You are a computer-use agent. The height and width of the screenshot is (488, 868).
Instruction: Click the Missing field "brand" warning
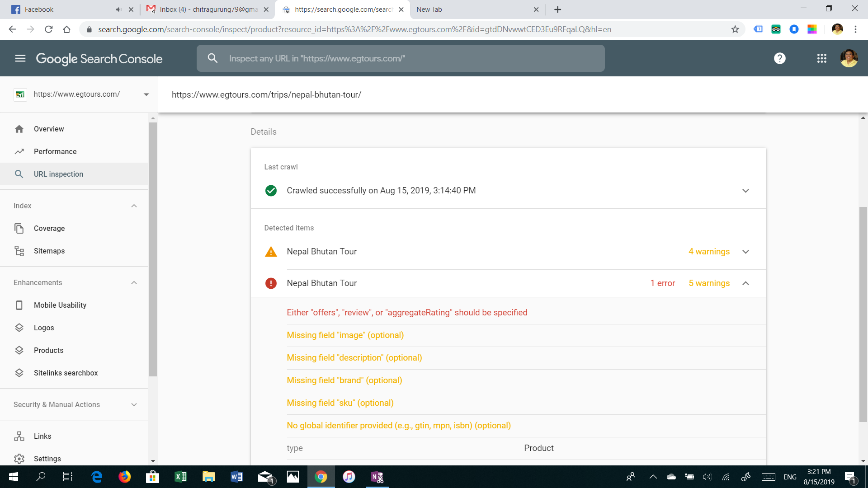344,380
